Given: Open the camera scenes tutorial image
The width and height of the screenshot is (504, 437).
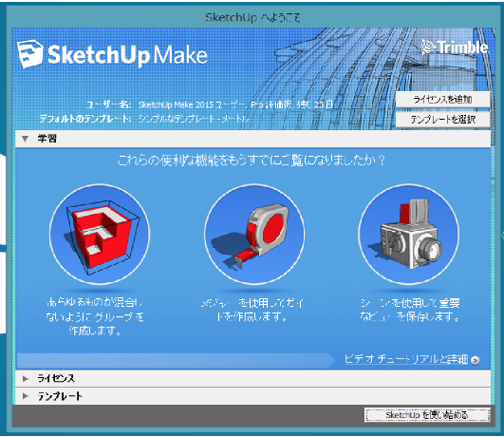Looking at the screenshot, I should click(409, 235).
